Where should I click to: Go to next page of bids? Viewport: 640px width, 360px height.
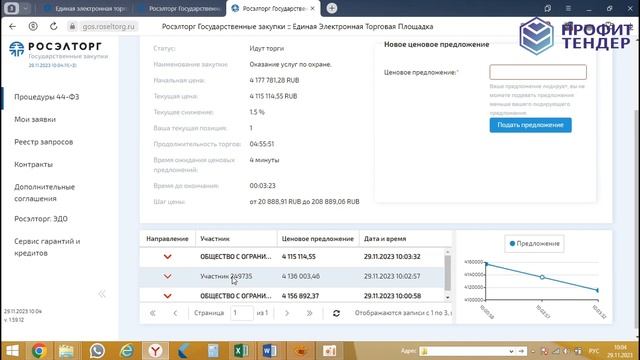pos(287,313)
